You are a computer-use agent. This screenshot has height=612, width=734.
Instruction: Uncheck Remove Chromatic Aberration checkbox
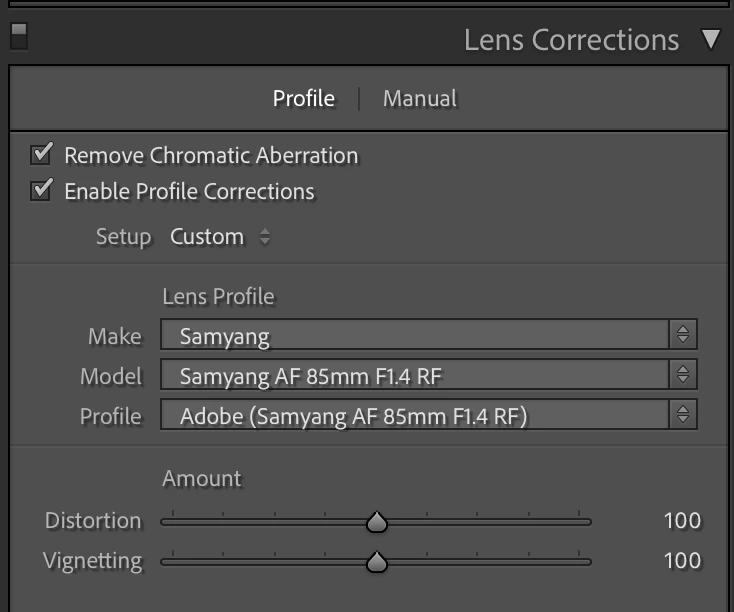tap(41, 154)
